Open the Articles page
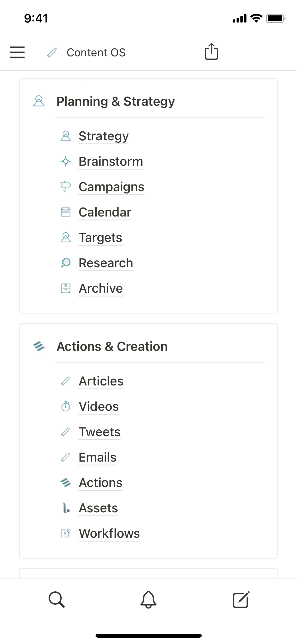This screenshot has width=297, height=644. [x=101, y=381]
